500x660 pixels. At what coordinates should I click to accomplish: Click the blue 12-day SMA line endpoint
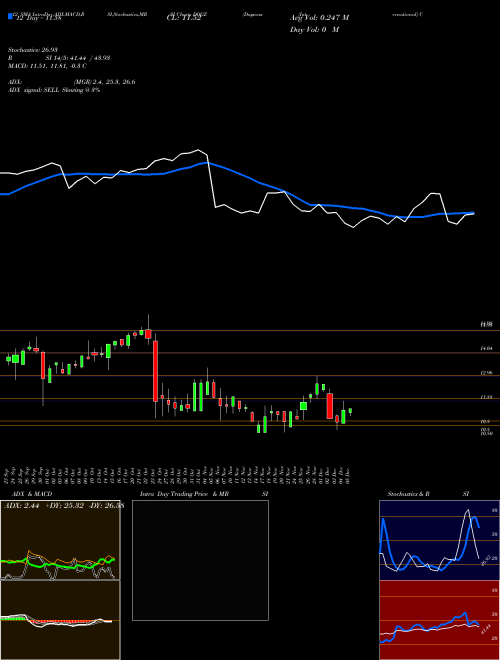coord(473,213)
